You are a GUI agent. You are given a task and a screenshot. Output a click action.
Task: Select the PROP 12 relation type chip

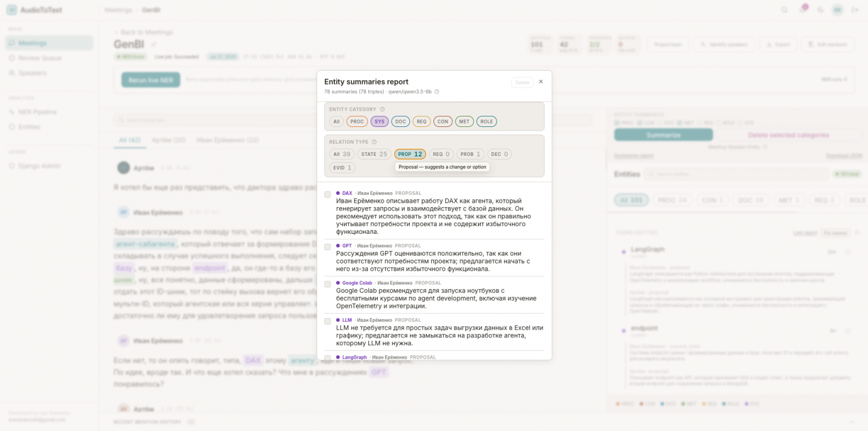[x=410, y=154]
